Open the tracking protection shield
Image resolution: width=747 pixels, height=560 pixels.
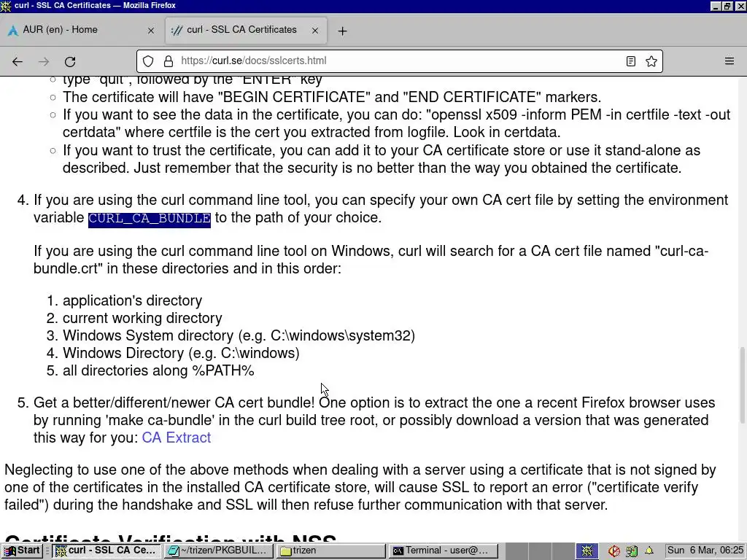point(148,61)
